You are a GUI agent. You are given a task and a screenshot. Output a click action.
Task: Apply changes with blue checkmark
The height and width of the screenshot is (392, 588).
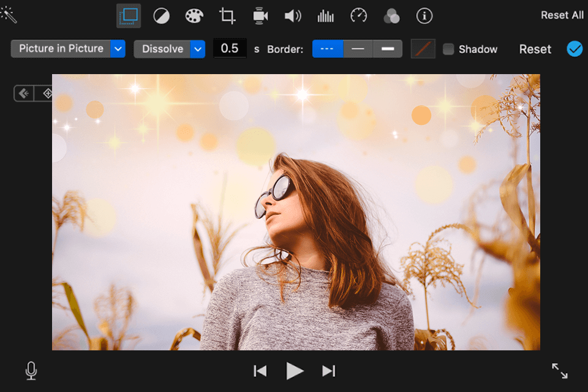575,49
